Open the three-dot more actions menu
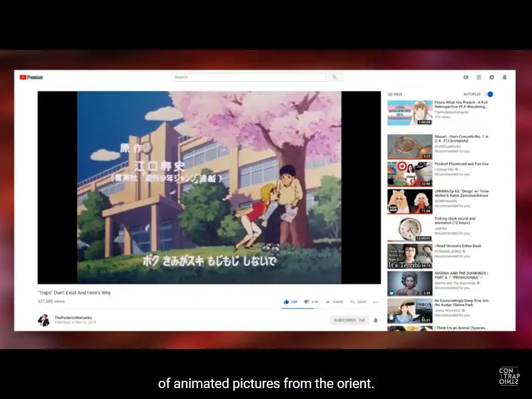Viewport: 532px width, 399px height. click(376, 302)
